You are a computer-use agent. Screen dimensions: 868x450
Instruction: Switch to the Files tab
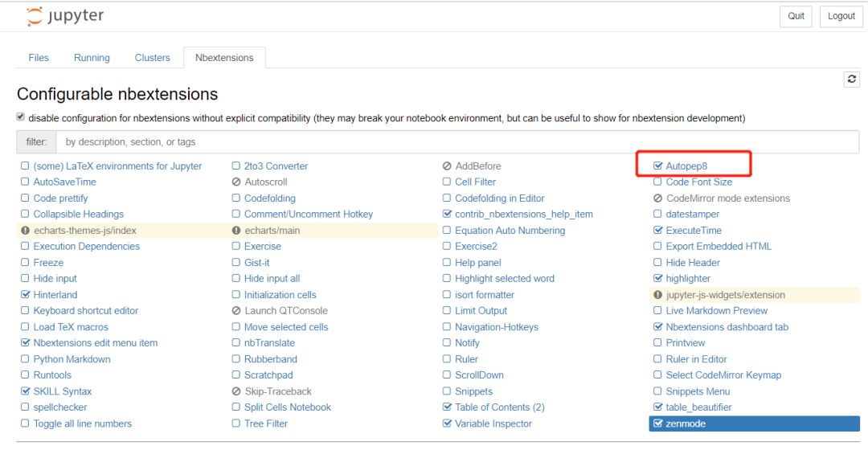[x=39, y=58]
